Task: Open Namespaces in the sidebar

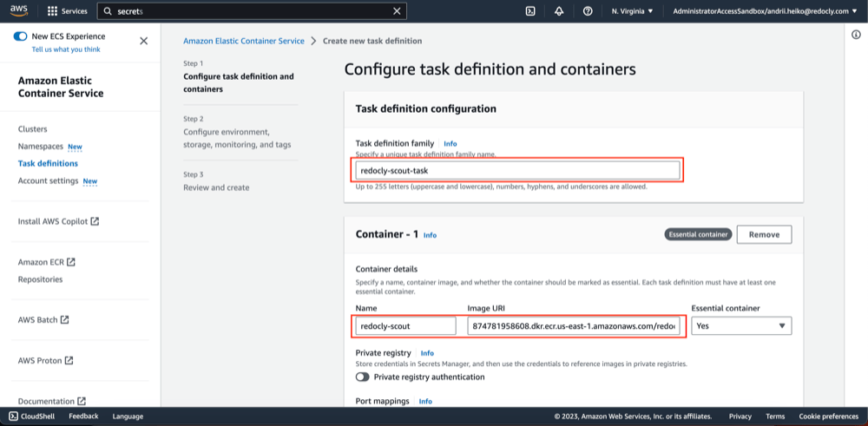Action: 41,147
